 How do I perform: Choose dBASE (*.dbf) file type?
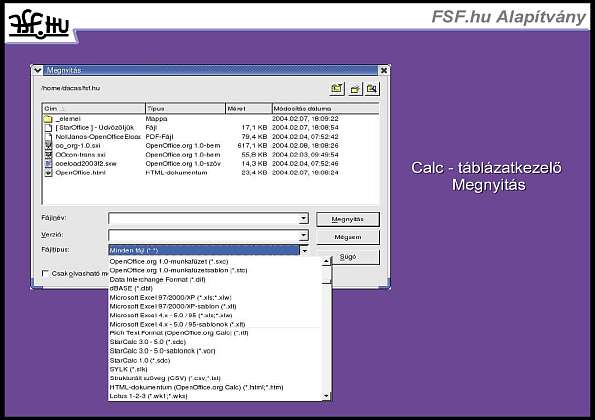pos(131,288)
